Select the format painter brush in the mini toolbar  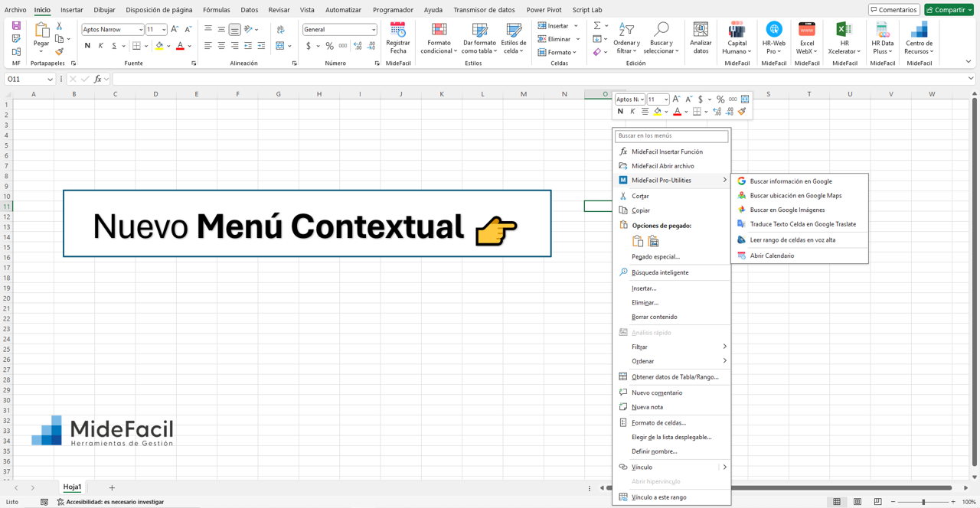coord(741,111)
